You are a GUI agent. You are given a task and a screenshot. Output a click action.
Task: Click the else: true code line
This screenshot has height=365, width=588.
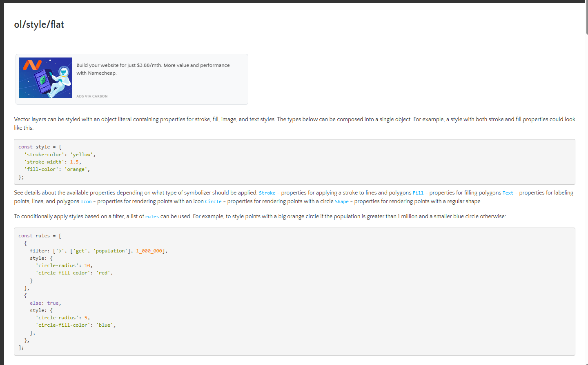point(45,303)
